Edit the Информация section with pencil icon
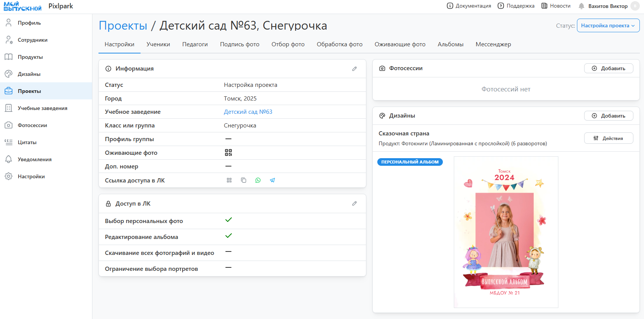Image resolution: width=644 pixels, height=319 pixels. [x=355, y=69]
